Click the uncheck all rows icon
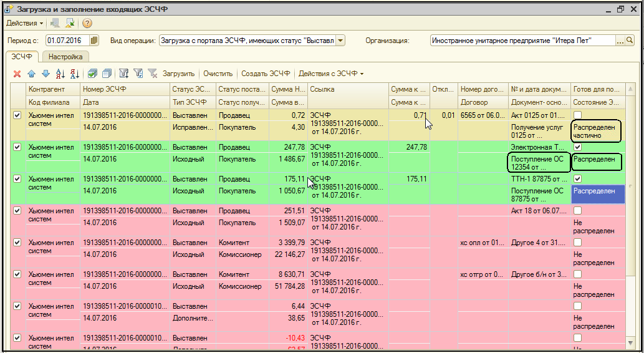The height and width of the screenshot is (353, 644). click(x=107, y=74)
